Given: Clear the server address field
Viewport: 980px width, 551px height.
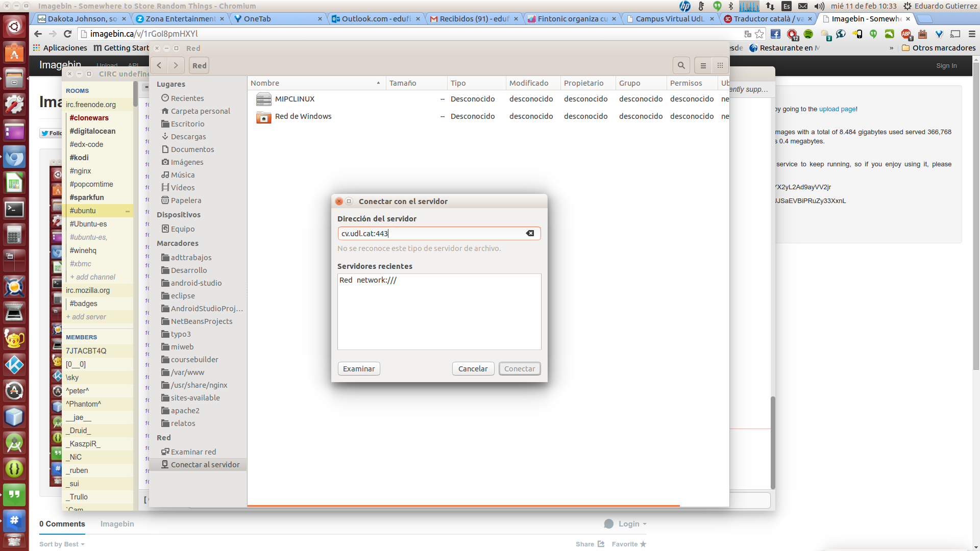Looking at the screenshot, I should tap(530, 233).
